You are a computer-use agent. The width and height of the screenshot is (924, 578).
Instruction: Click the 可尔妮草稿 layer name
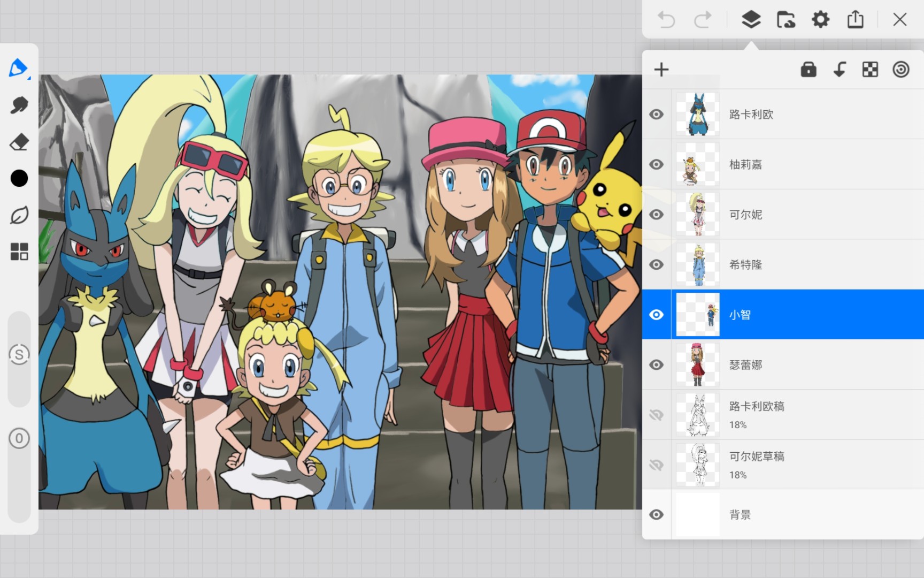click(757, 457)
